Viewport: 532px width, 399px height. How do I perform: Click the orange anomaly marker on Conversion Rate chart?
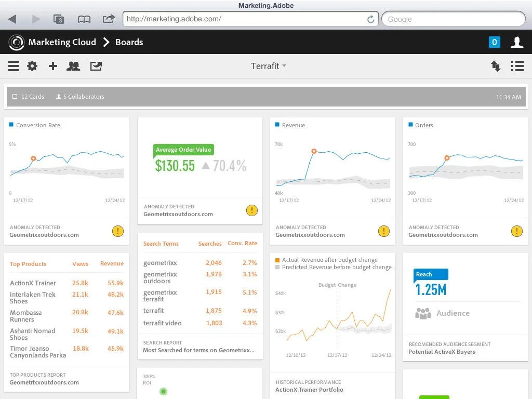click(x=33, y=158)
